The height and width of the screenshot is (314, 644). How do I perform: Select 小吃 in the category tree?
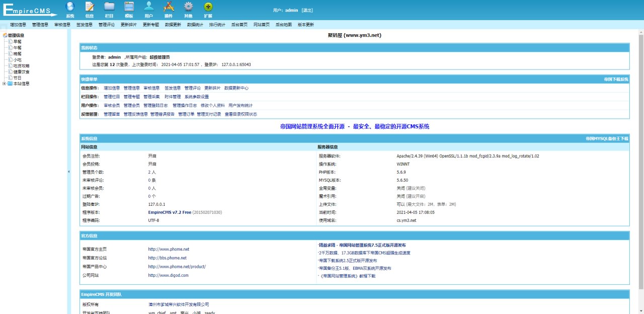(18, 59)
